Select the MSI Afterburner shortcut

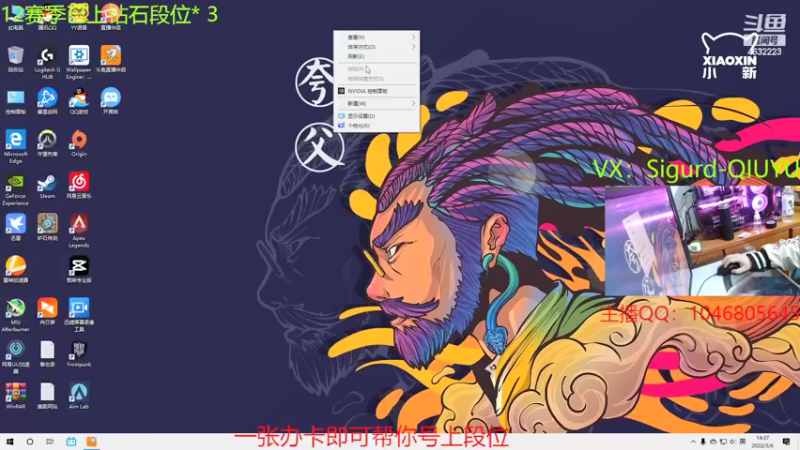pos(15,315)
